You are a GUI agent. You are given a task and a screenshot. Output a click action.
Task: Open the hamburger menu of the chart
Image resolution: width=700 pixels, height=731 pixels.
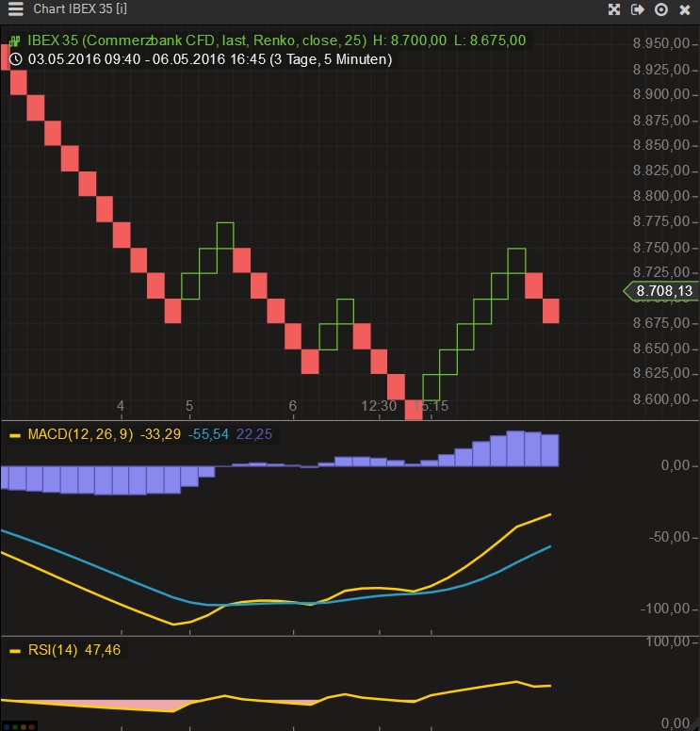(x=15, y=9)
